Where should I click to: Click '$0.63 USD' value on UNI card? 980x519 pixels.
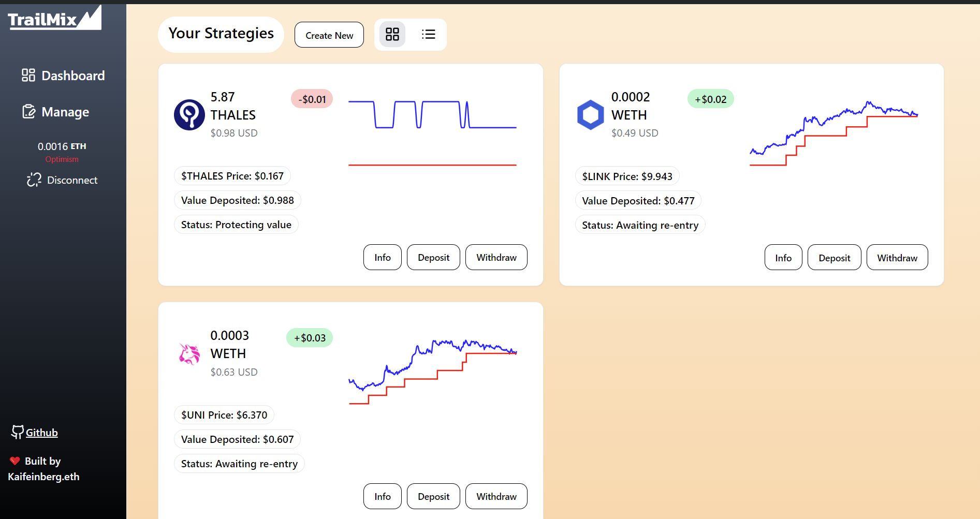[233, 372]
